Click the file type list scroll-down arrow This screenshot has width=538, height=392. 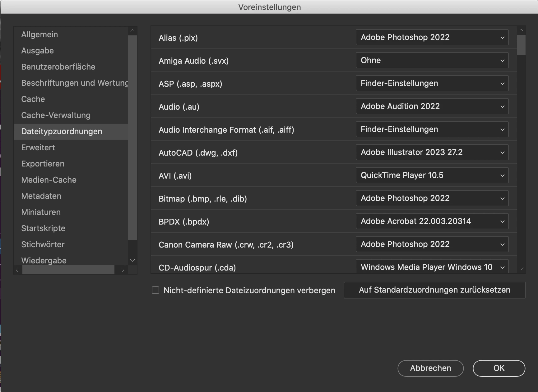pyautogui.click(x=521, y=269)
